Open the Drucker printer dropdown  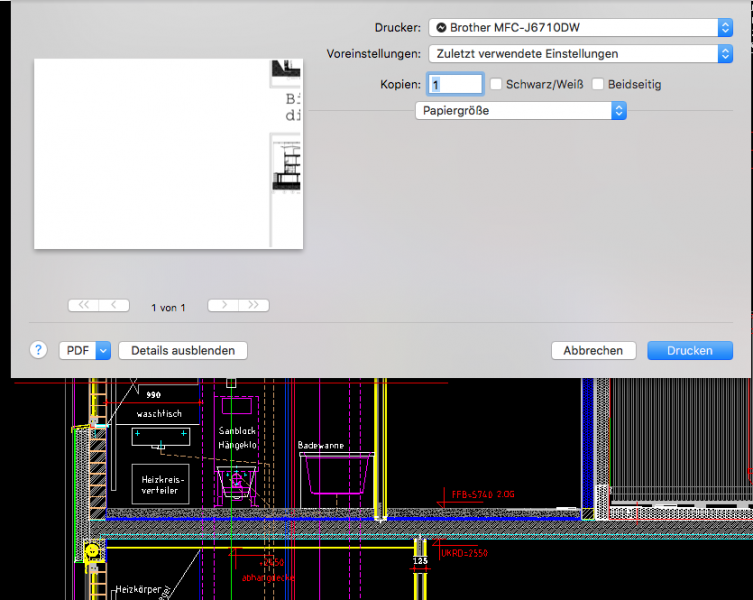click(x=580, y=28)
